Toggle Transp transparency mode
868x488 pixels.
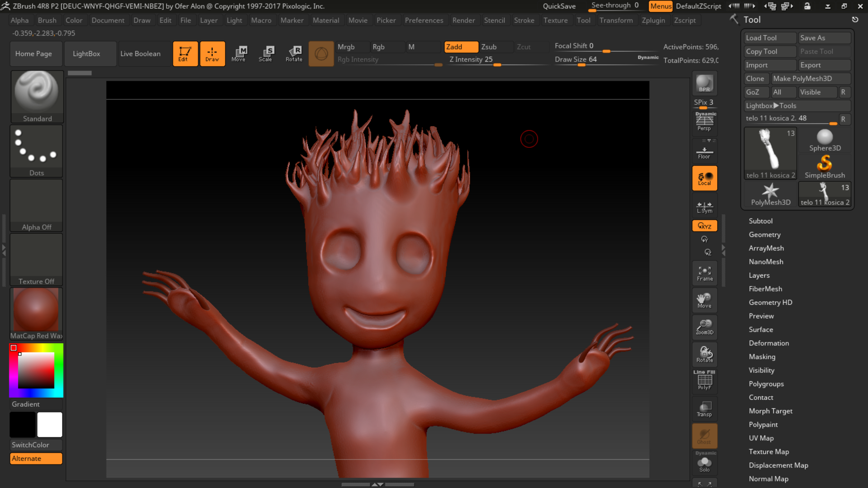705,409
